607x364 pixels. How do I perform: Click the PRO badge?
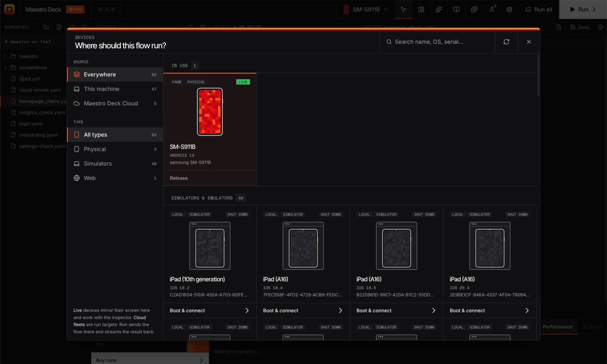coord(75,9)
